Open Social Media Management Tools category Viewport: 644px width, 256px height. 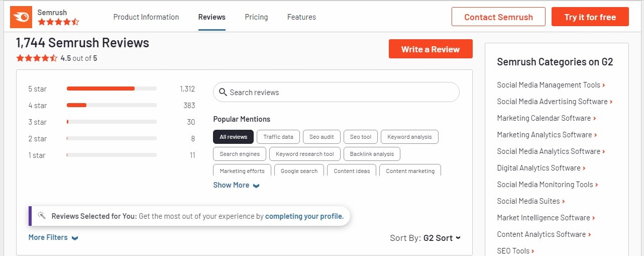click(551, 85)
